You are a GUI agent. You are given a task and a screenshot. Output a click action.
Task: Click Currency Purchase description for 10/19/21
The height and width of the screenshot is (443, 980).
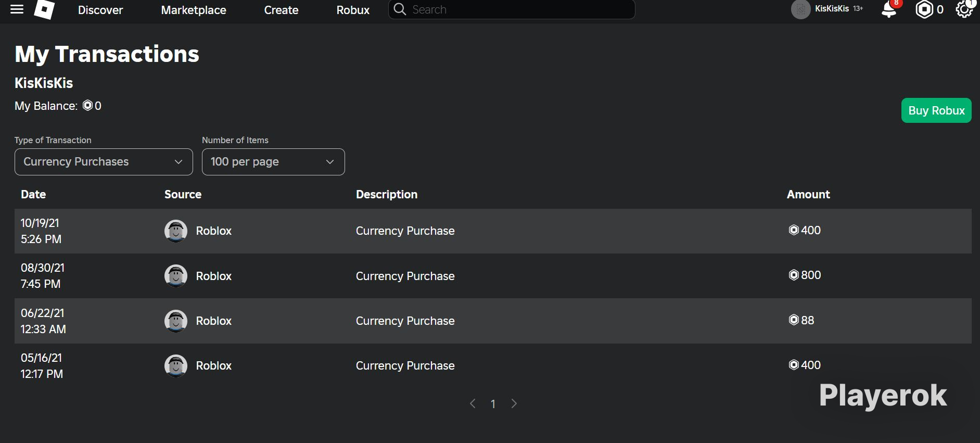405,231
